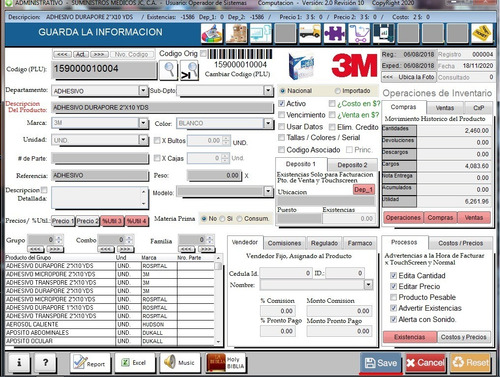500x377 pixels.
Task: Open the Comisiones tab
Action: click(284, 243)
